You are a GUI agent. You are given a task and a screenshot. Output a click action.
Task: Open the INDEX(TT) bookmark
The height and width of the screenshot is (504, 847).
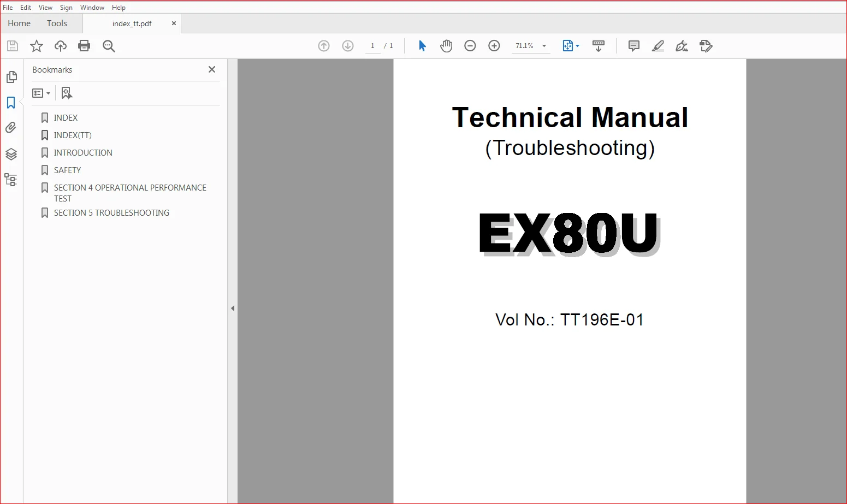(x=73, y=135)
